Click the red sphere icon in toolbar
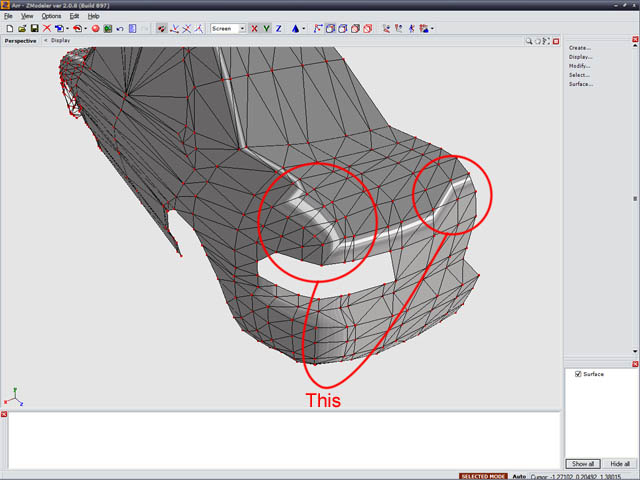 tap(96, 29)
